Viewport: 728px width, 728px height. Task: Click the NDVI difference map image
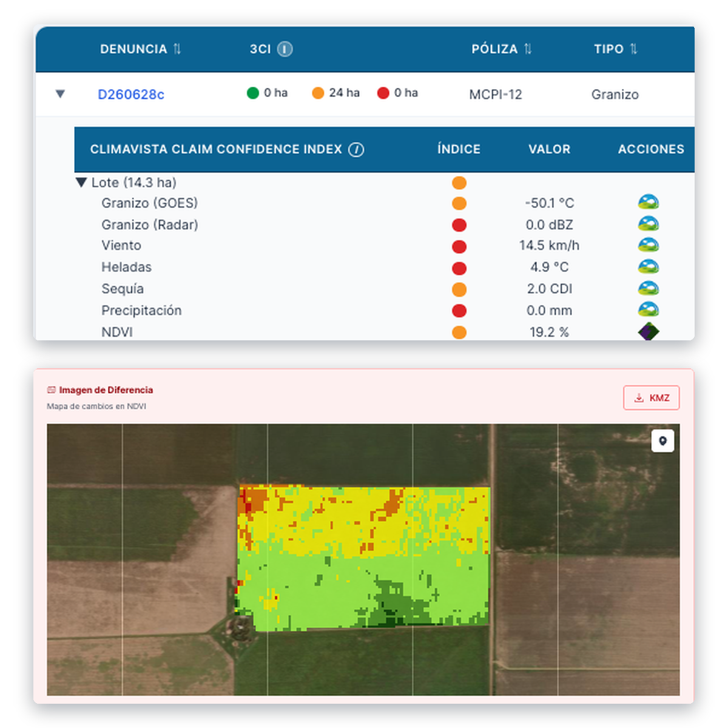[x=363, y=559]
